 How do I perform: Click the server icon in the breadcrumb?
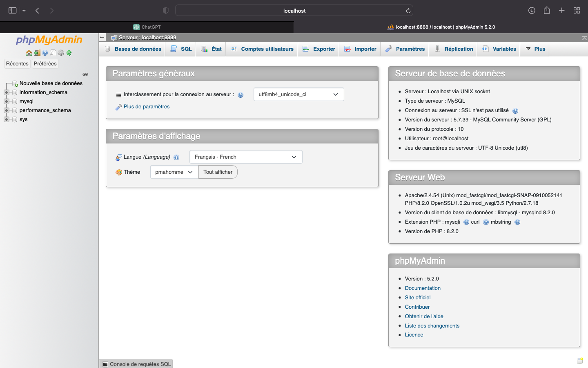click(x=114, y=38)
